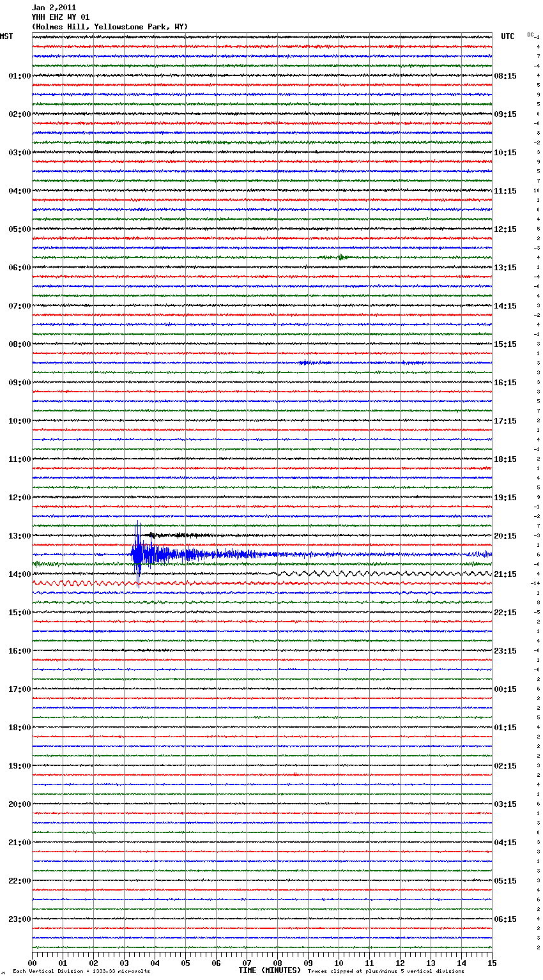Click the 08:15 UTC time label

[x=505, y=76]
